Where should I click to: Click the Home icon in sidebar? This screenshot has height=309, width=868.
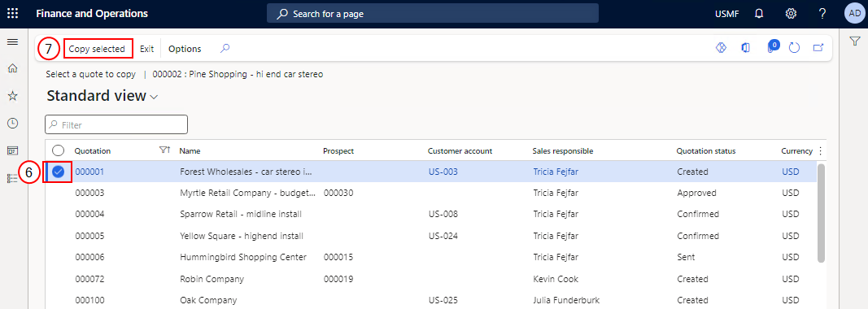[x=12, y=68]
